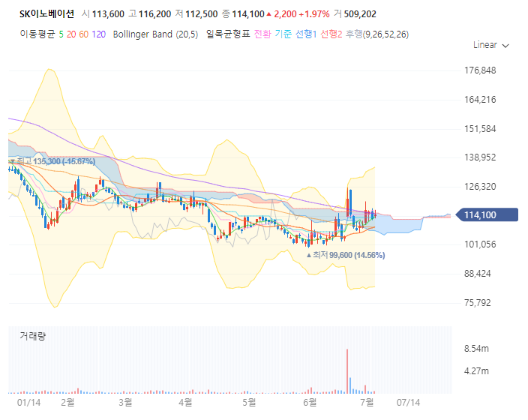The height and width of the screenshot is (420, 528).
Task: Click the 이동평균 indicator label
Action: point(37,34)
